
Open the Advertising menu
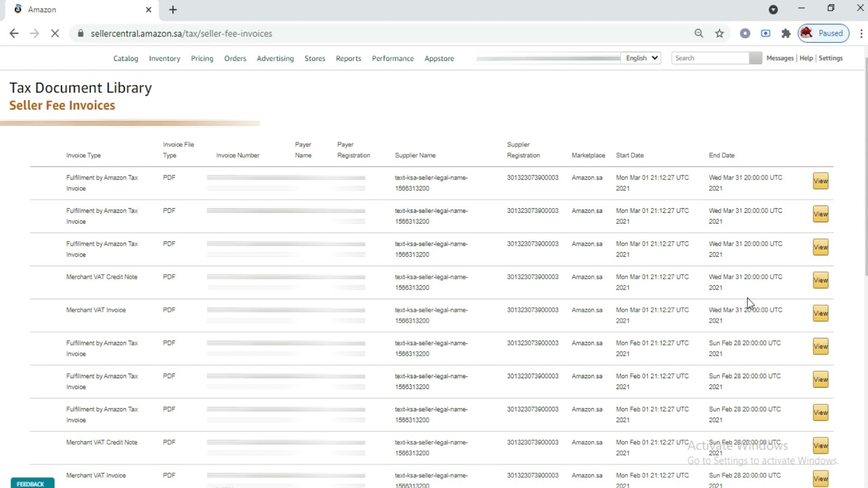point(275,58)
